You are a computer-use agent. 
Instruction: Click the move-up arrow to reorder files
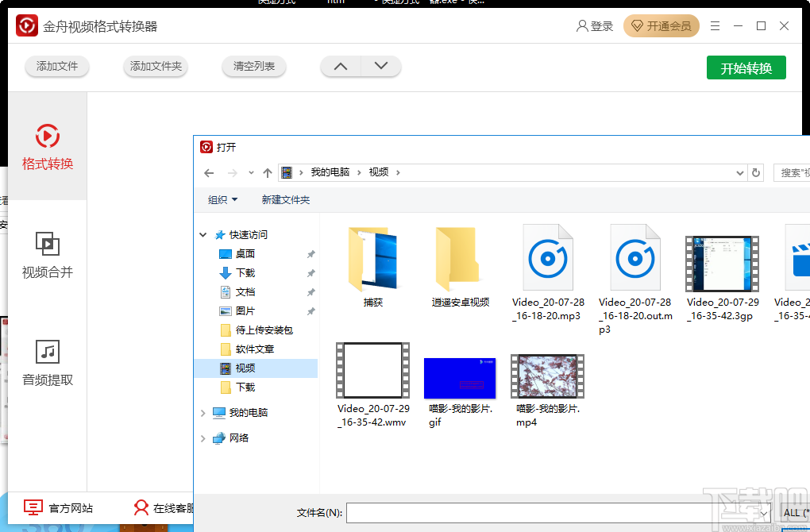(340, 66)
